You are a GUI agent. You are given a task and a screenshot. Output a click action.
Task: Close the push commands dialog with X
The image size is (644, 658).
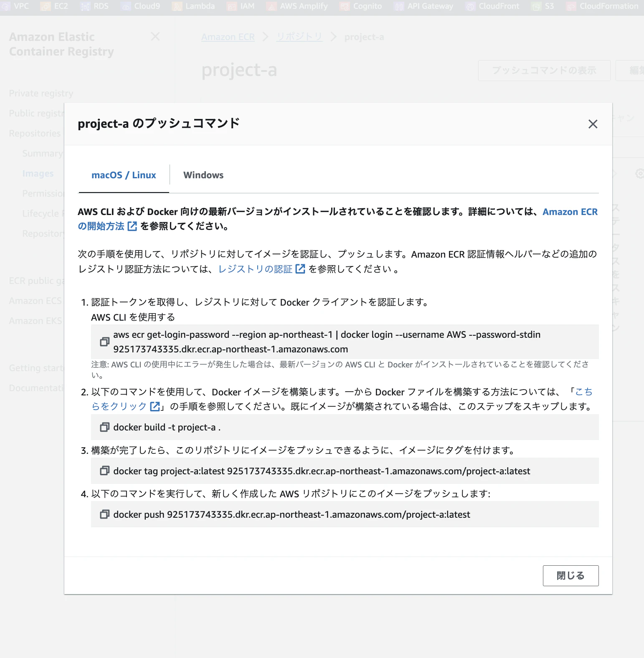[x=593, y=124]
